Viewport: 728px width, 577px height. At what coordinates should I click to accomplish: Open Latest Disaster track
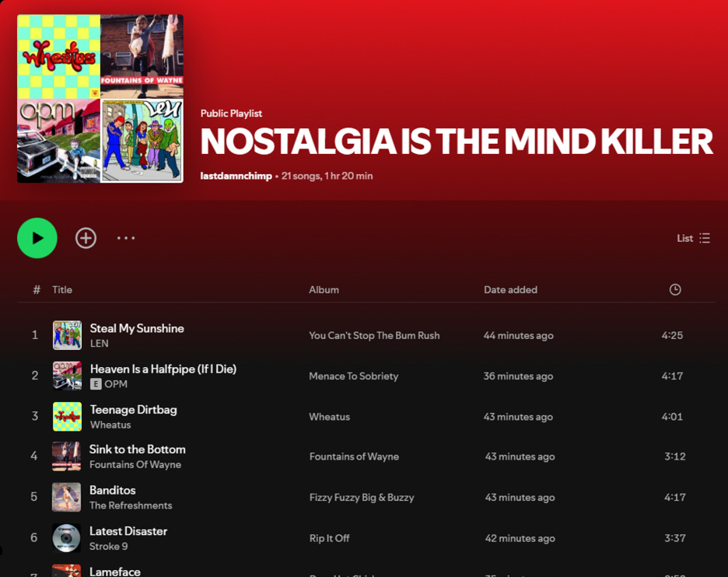pos(128,531)
